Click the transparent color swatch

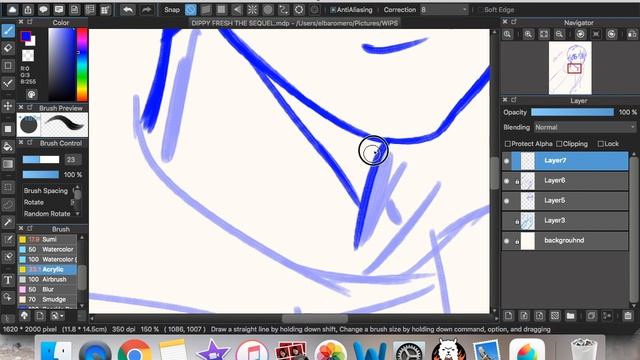pyautogui.click(x=28, y=55)
